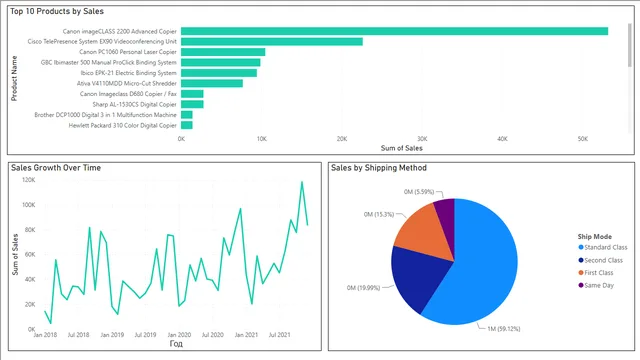The image size is (640, 360).
Task: Click the 'Jan 2019' axis label
Action: [112, 335]
